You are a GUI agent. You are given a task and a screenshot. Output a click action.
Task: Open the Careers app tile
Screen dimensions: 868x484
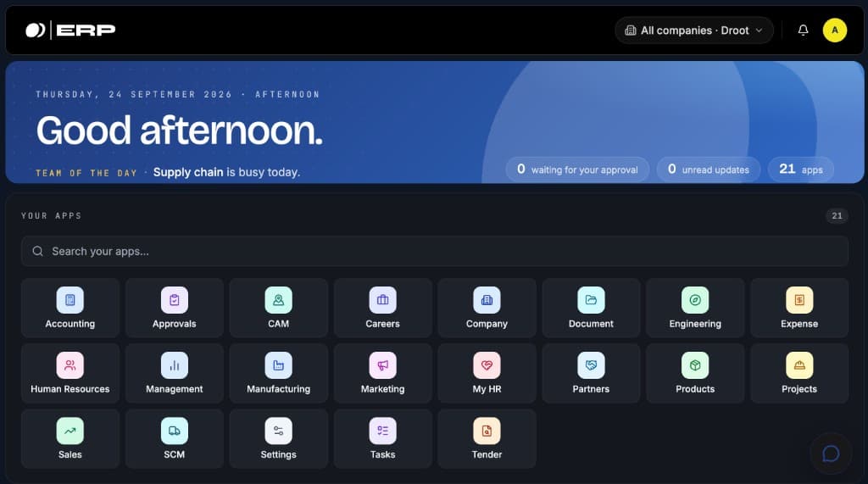382,308
